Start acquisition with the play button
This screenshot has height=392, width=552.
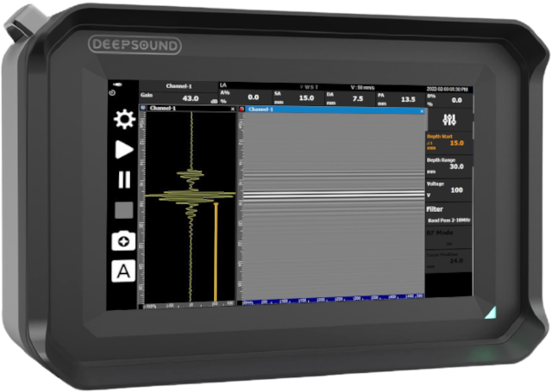(124, 150)
